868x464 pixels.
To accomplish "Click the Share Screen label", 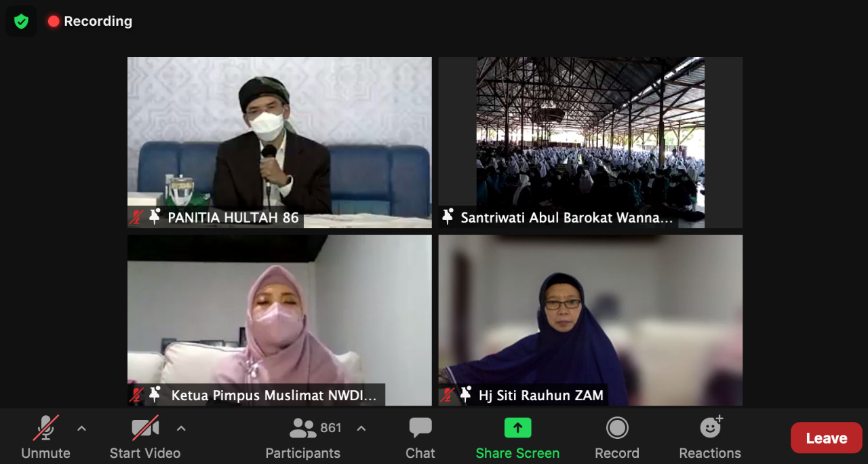I will pos(517,453).
